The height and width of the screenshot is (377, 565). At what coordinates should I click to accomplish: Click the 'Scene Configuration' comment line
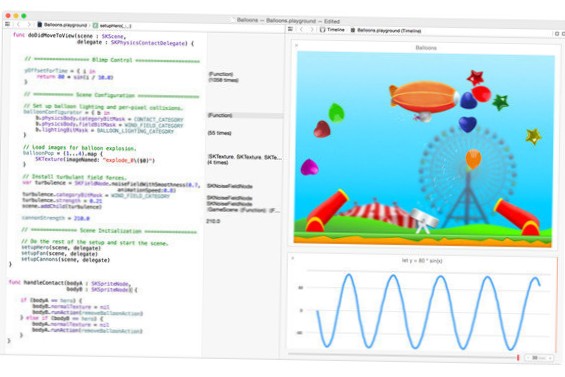pos(111,96)
